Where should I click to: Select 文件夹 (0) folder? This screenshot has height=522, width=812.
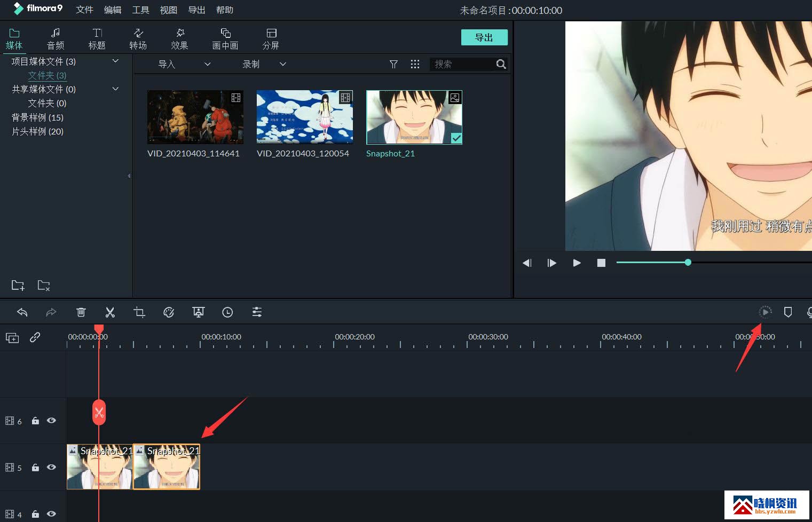click(x=47, y=103)
